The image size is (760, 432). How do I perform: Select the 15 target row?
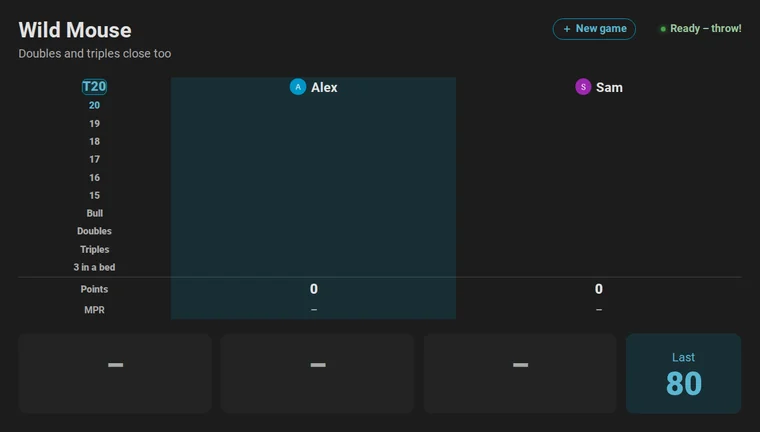pos(94,195)
